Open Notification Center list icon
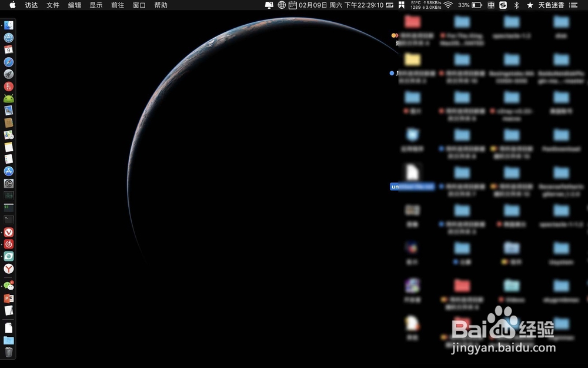The width and height of the screenshot is (588, 368). click(573, 5)
